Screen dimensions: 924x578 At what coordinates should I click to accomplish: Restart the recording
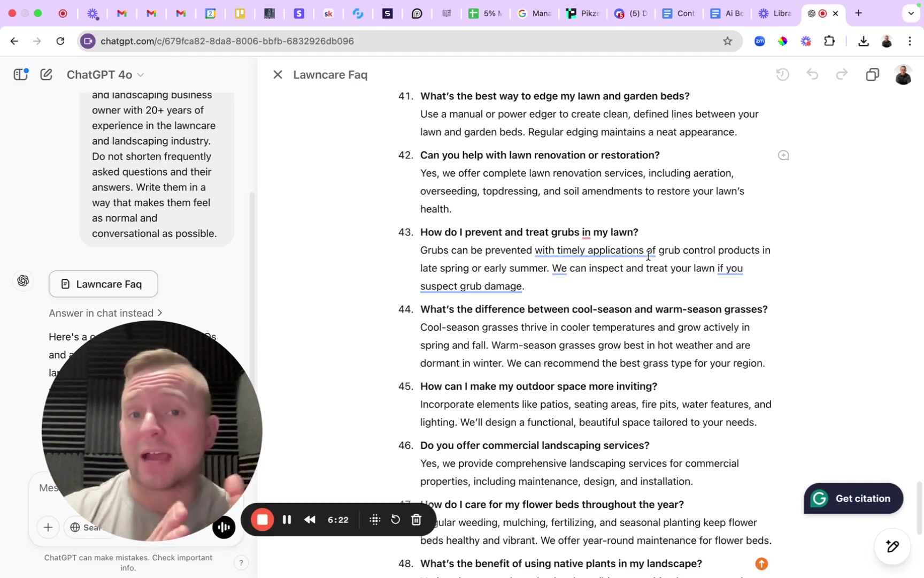click(x=395, y=520)
